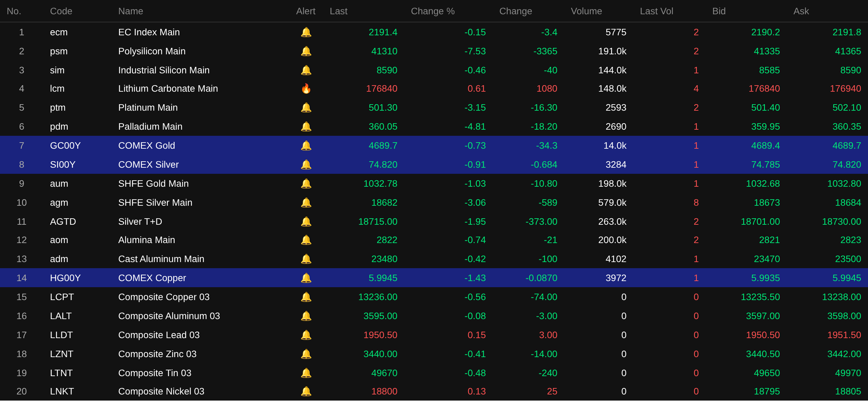
Task: Click the alert bell for EC Index Main
Action: pyautogui.click(x=306, y=32)
